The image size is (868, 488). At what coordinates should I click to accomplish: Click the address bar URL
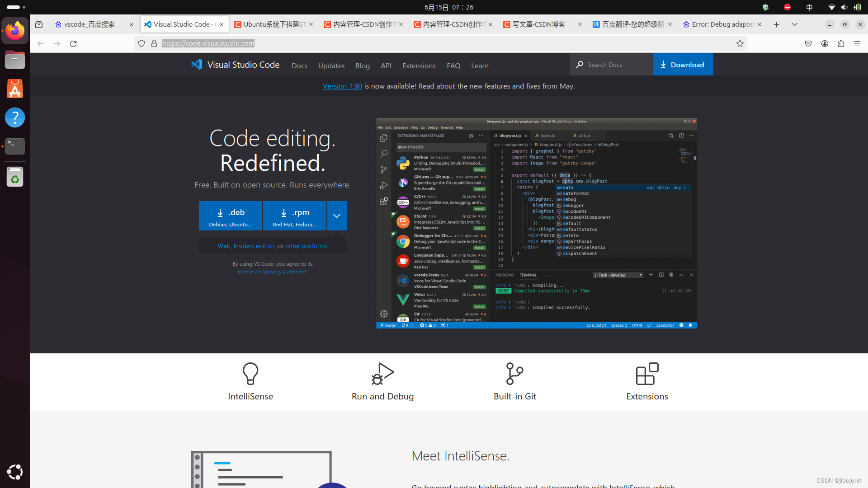pyautogui.click(x=208, y=43)
